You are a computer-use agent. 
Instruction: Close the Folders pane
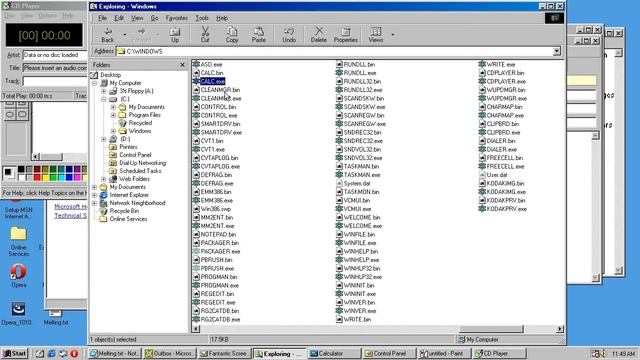182,65
